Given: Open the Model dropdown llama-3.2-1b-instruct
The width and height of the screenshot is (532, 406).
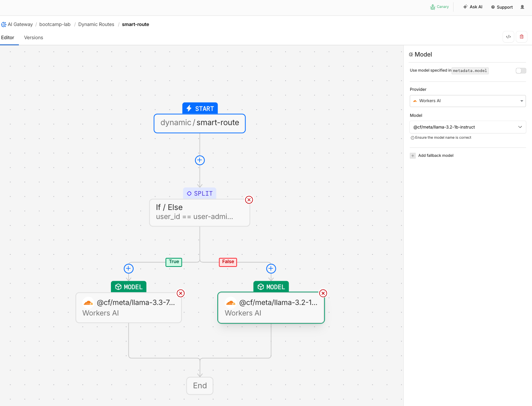Looking at the screenshot, I should [x=467, y=127].
